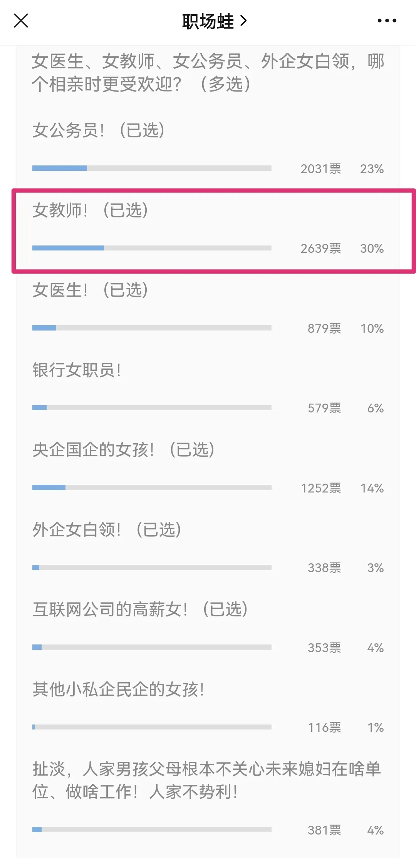The height and width of the screenshot is (868, 416).
Task: Click the 央企国企 progress bar at 14%
Action: 152,487
